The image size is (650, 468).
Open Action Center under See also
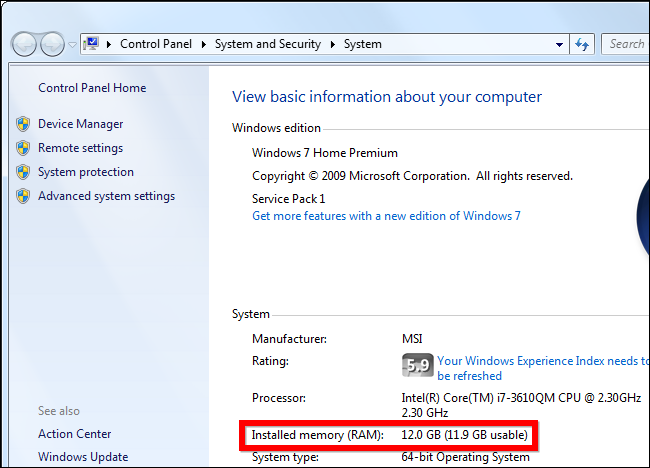click(x=74, y=434)
